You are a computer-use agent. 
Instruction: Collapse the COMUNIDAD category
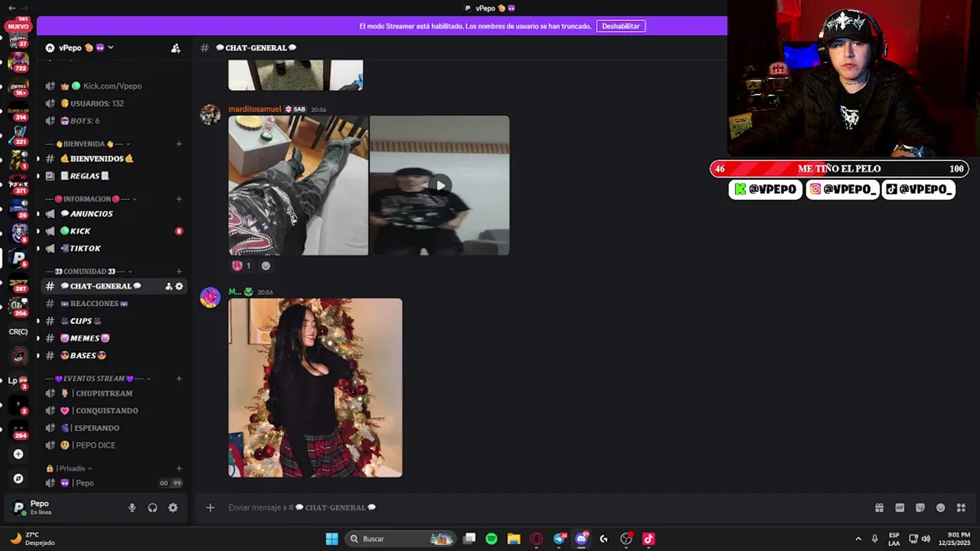click(89, 272)
